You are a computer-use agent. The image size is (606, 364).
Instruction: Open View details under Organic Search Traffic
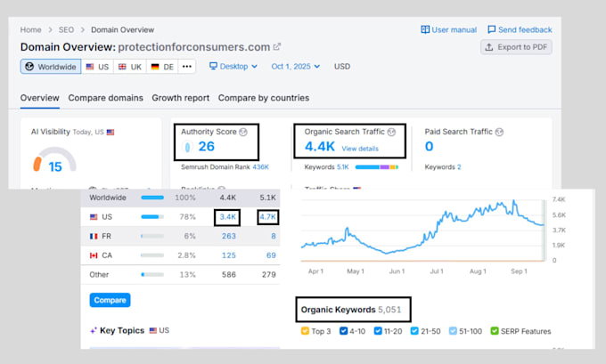click(x=360, y=149)
